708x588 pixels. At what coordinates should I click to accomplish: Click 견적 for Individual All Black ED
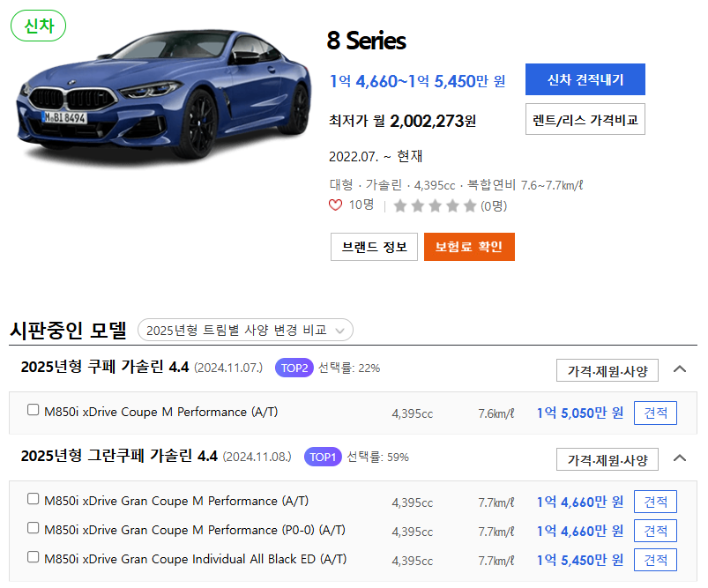pyautogui.click(x=655, y=560)
